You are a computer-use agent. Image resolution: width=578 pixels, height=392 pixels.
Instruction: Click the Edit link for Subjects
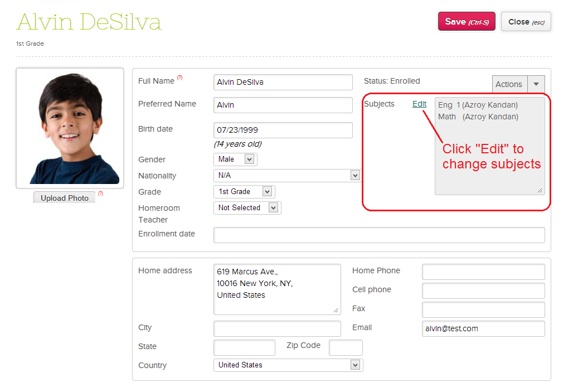click(x=420, y=104)
